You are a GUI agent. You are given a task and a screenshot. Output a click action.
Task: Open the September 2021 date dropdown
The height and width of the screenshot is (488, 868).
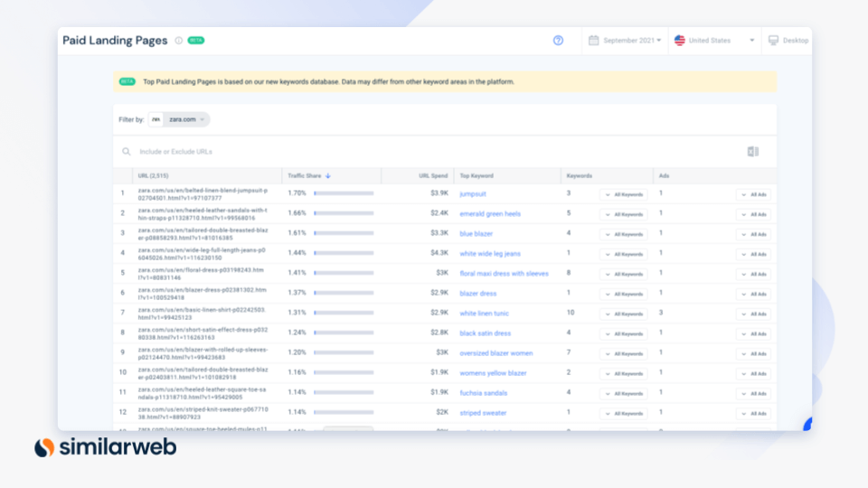[632, 41]
